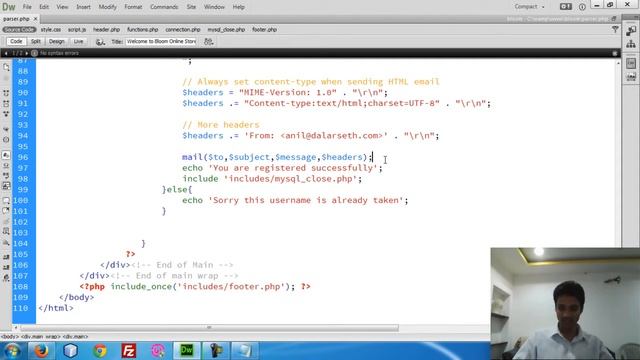This screenshot has width=640, height=360.
Task: Toggle Syntax Error Alerts icon beside line 99
Action: point(6,186)
